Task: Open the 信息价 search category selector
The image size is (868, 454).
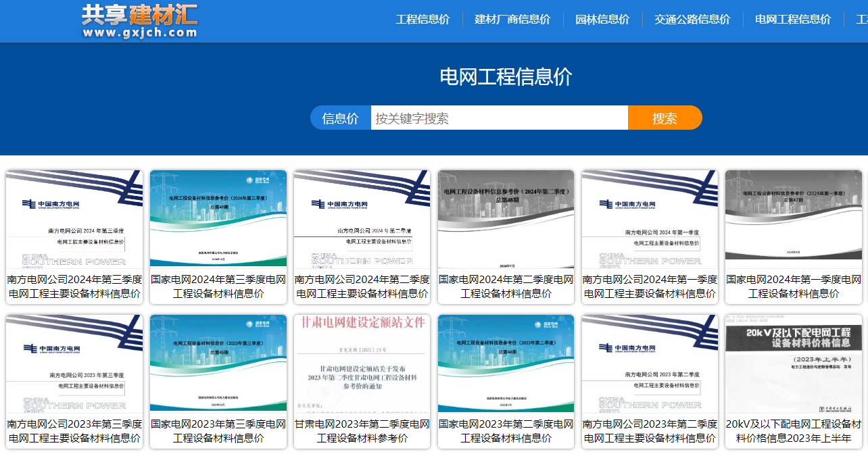Action: 341,118
